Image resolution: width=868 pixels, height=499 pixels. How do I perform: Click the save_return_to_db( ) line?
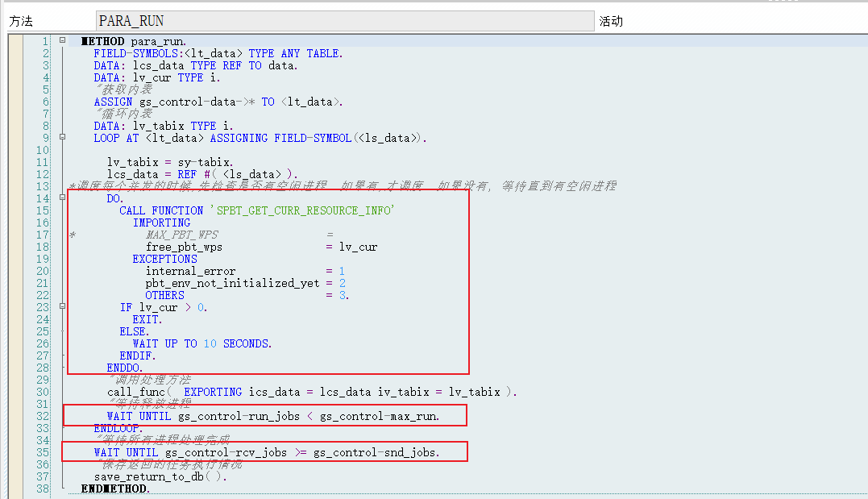[160, 477]
